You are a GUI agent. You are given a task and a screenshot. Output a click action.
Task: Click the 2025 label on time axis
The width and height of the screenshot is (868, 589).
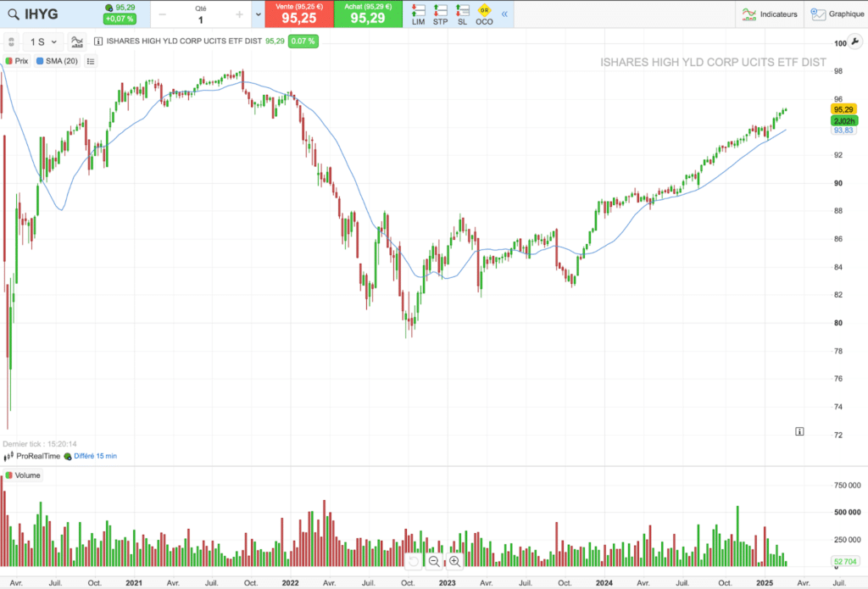pyautogui.click(x=765, y=583)
